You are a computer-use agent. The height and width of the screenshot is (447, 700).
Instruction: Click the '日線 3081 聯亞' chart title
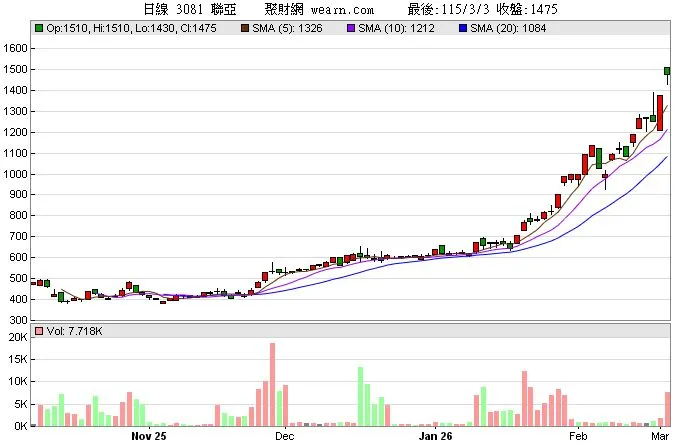190,9
